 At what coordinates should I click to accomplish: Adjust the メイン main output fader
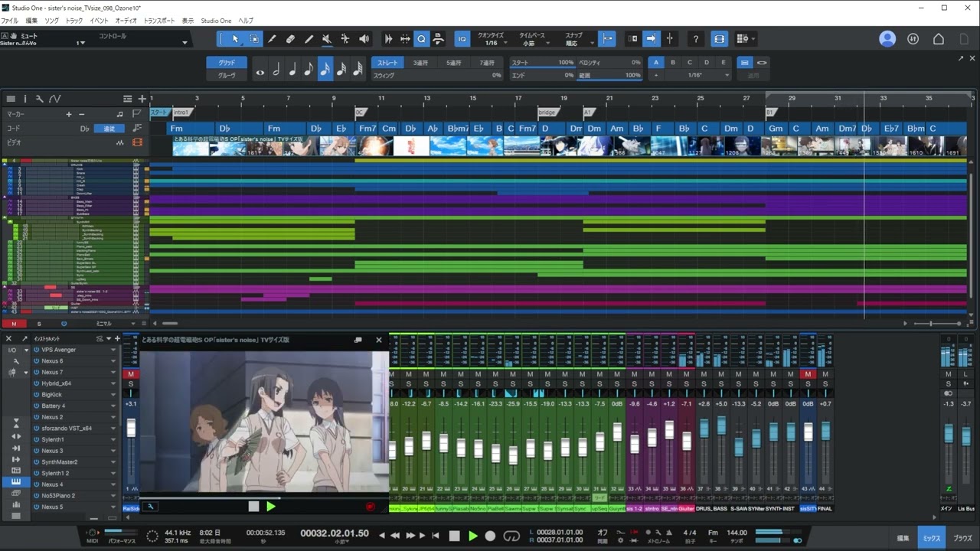coord(948,435)
